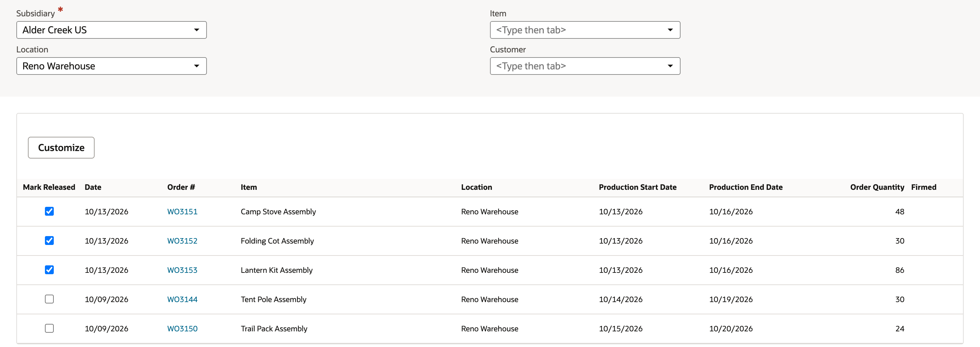
Task: Click production start date 10/14/2026
Action: [620, 299]
